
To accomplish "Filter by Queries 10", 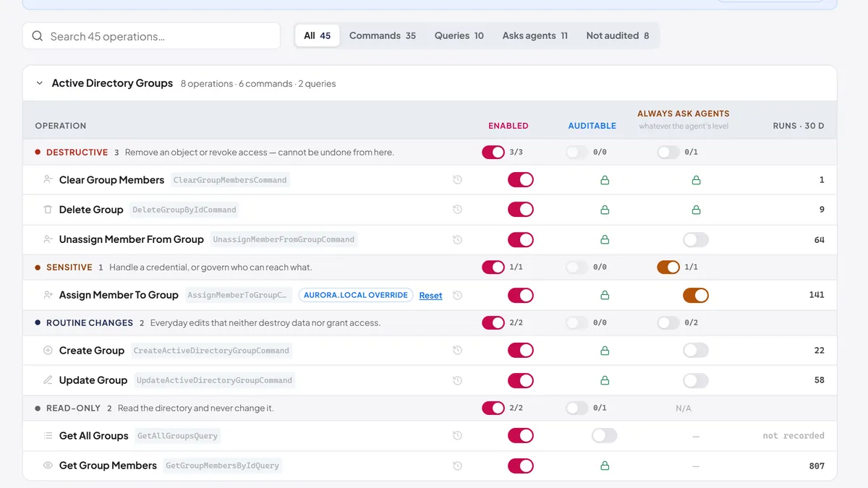I will click(x=459, y=36).
